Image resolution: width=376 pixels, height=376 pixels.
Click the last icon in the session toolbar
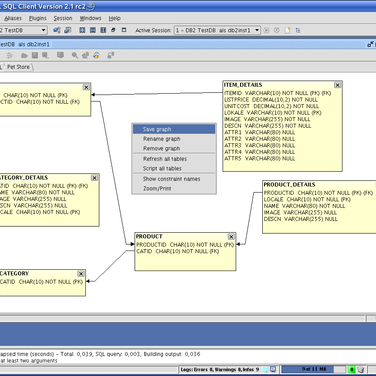[111, 56]
